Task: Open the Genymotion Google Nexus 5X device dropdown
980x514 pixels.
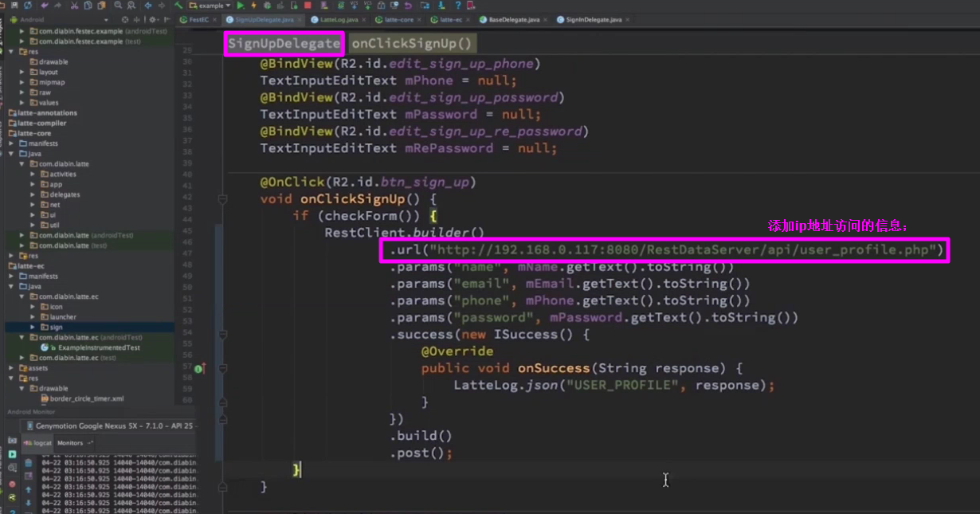Action: pyautogui.click(x=109, y=426)
